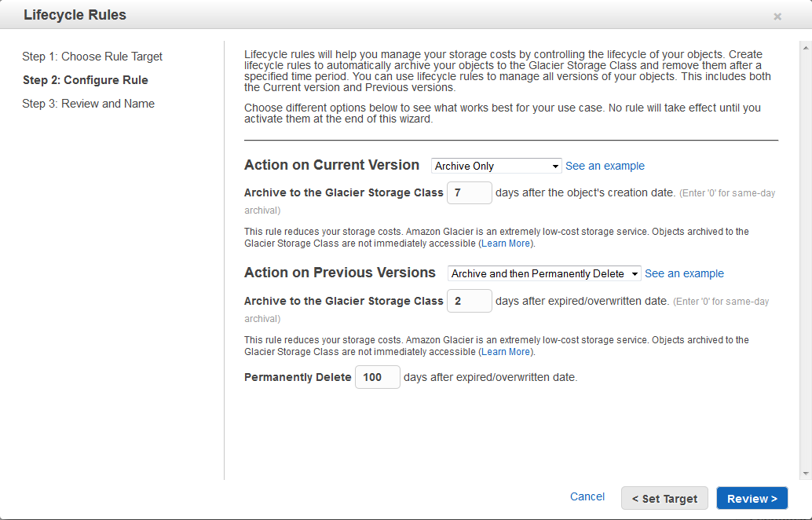Image resolution: width=812 pixels, height=520 pixels.
Task: Click the Permanently Delete days input field
Action: pos(377,377)
